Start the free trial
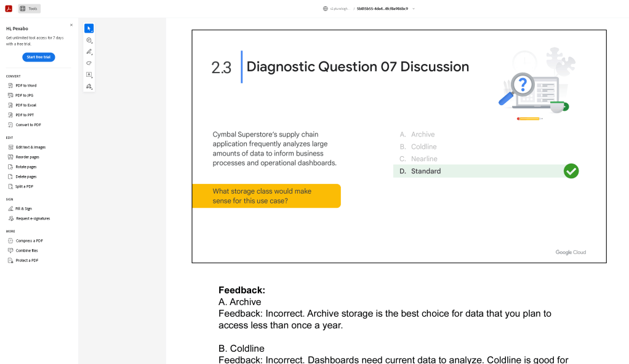The height and width of the screenshot is (364, 629). (x=39, y=57)
